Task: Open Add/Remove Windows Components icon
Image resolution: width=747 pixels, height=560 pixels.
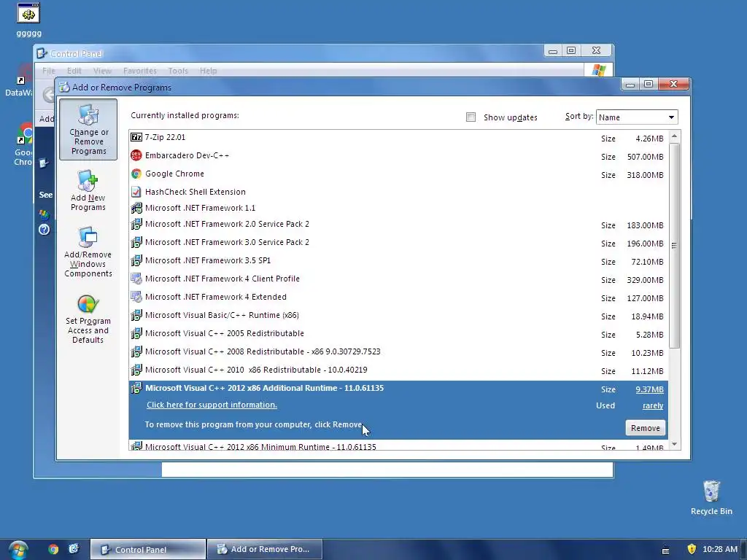Action: click(x=88, y=252)
